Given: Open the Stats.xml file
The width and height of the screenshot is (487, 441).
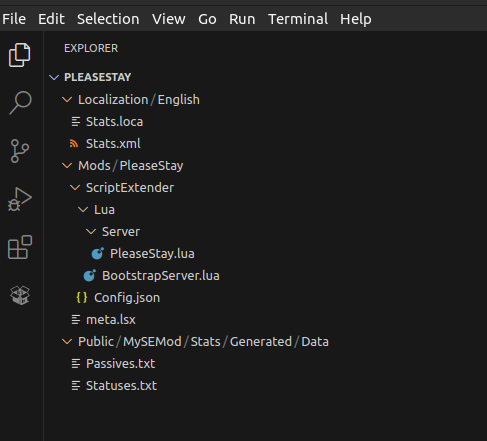Looking at the screenshot, I should [113, 144].
